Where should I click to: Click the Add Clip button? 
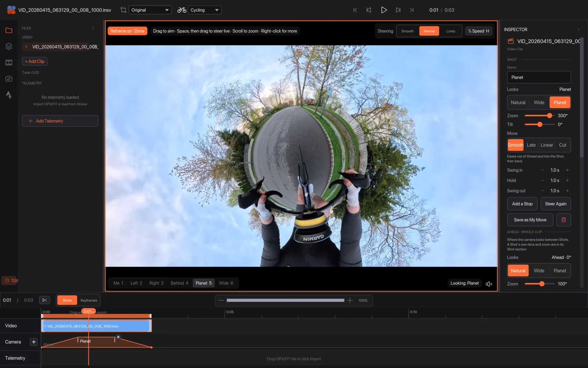pos(35,61)
